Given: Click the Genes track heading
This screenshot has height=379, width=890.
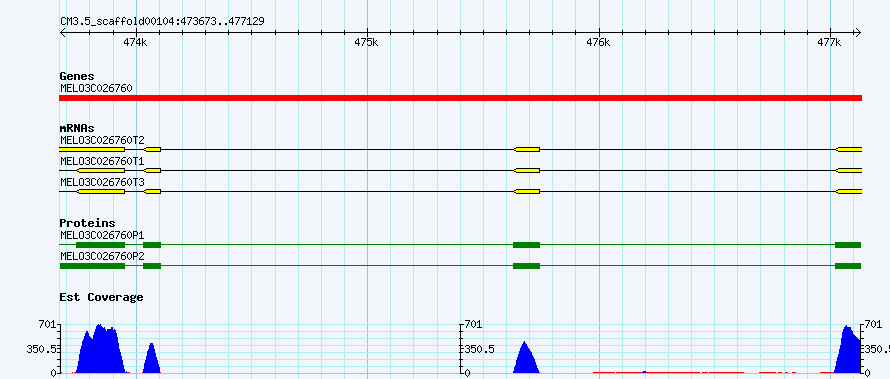Looking at the screenshot, I should (x=77, y=76).
